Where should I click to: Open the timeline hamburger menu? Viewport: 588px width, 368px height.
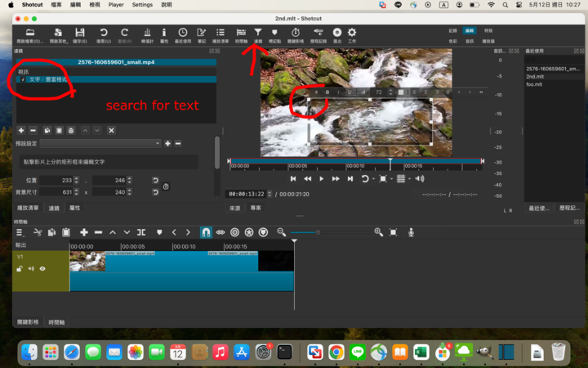click(x=20, y=232)
